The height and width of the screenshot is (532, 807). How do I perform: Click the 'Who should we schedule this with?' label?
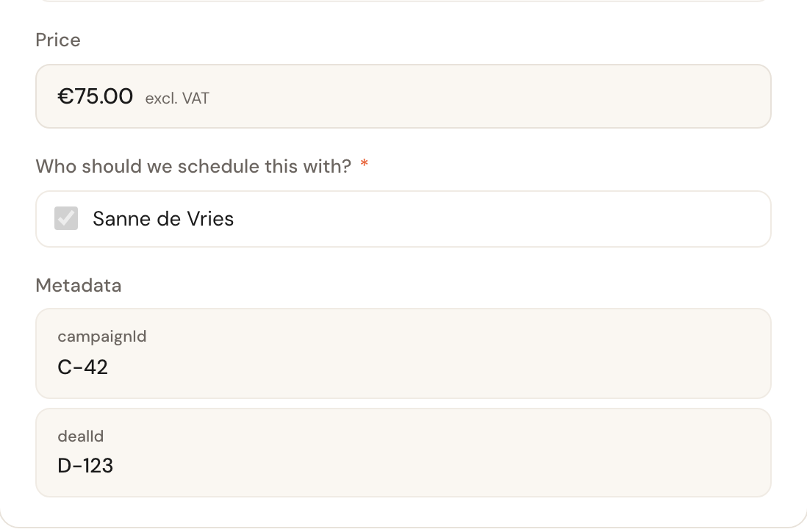click(x=193, y=167)
